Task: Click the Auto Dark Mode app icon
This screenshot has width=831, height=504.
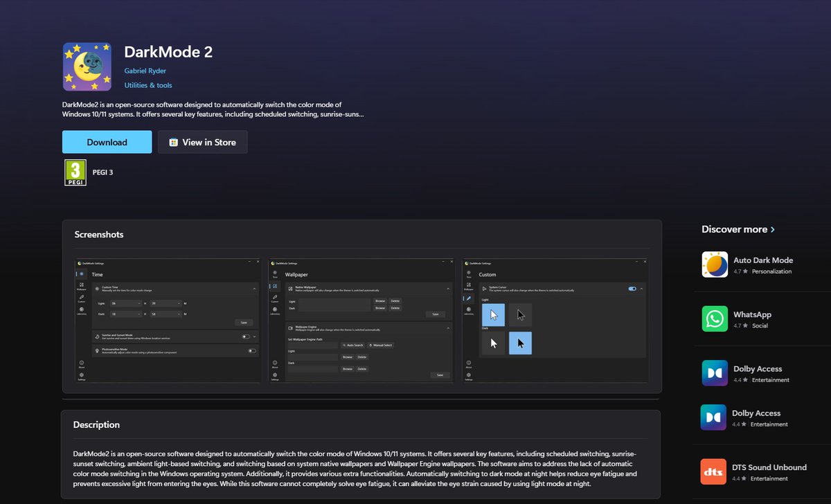Action: coord(715,264)
